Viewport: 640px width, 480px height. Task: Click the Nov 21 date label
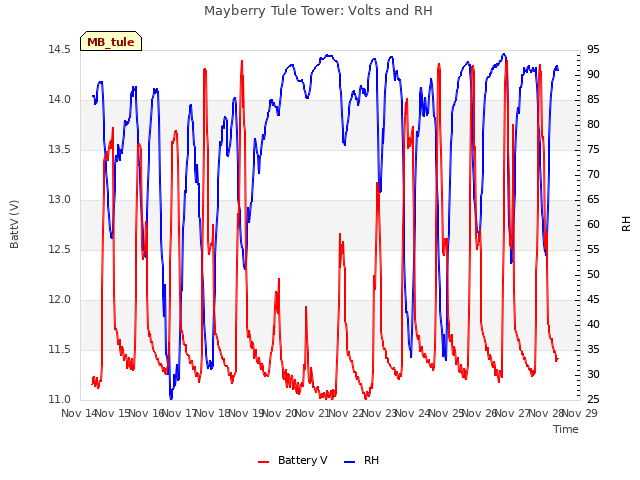pos(313,413)
